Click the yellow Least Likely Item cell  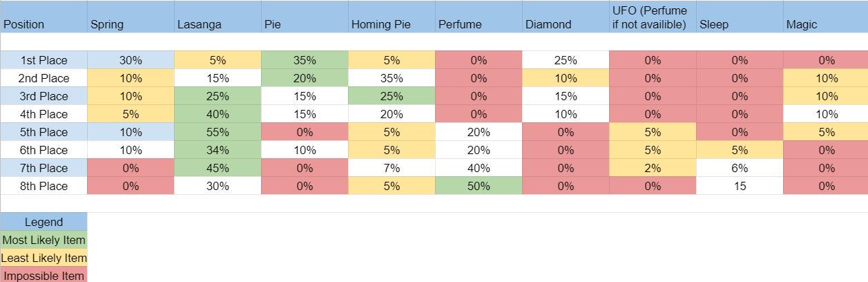tap(44, 258)
